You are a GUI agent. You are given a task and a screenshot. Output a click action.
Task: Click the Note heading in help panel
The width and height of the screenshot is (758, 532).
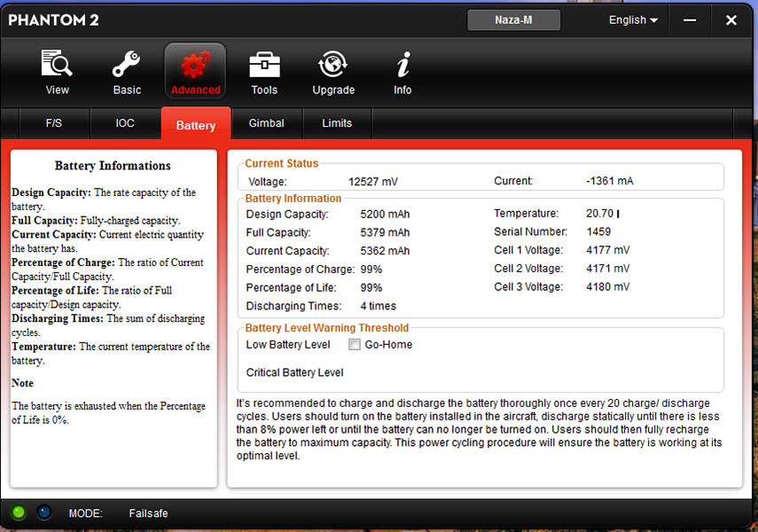click(23, 383)
